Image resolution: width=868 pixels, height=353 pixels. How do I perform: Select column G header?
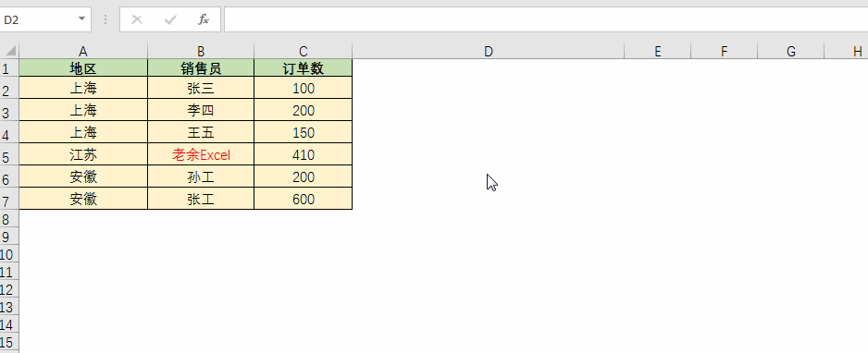click(791, 52)
